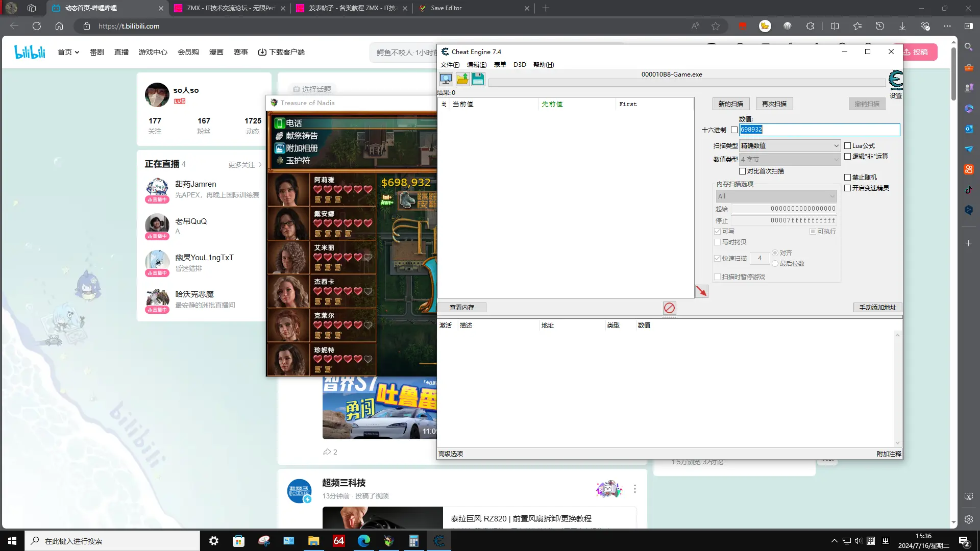Select 电话 in Treasure of Nadia menu

click(293, 123)
